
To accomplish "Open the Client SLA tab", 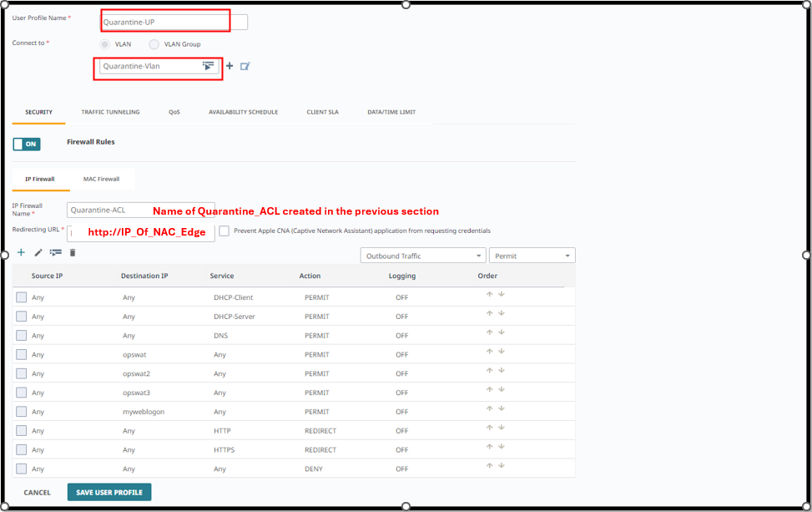I will (x=323, y=112).
